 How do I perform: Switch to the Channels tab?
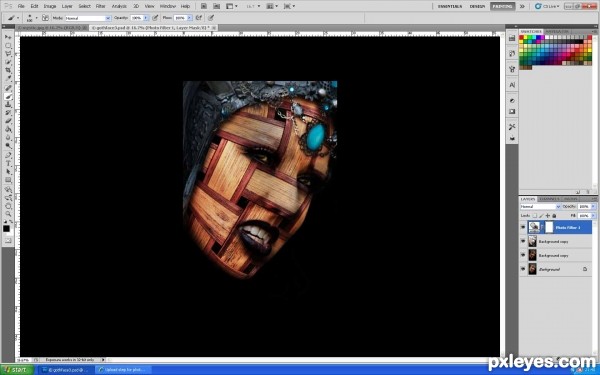[x=549, y=199]
